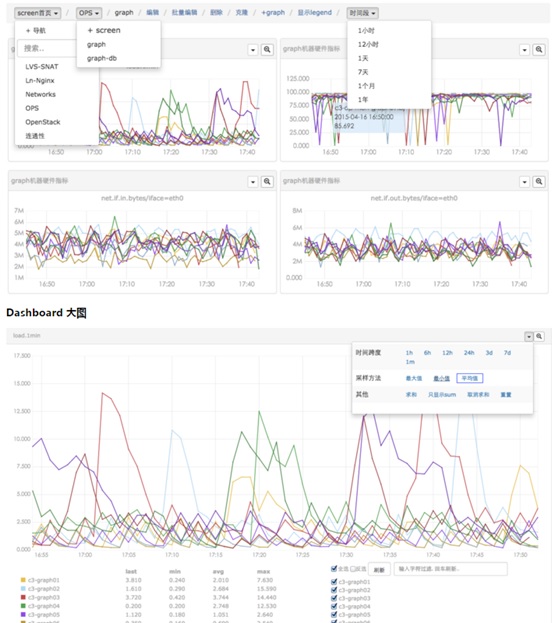Zoom the net.if.out.bytes graph panel
Viewport: 554px width, 623px height.
539,182
